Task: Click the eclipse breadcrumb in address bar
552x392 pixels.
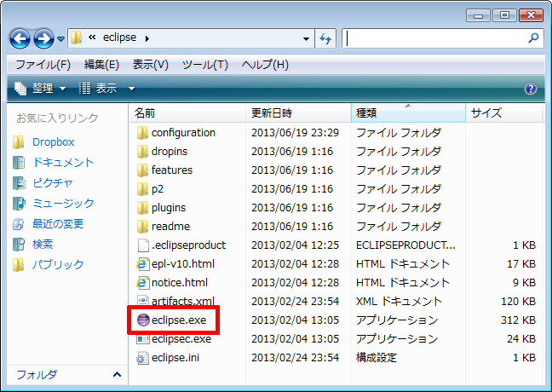Action: pyautogui.click(x=120, y=37)
